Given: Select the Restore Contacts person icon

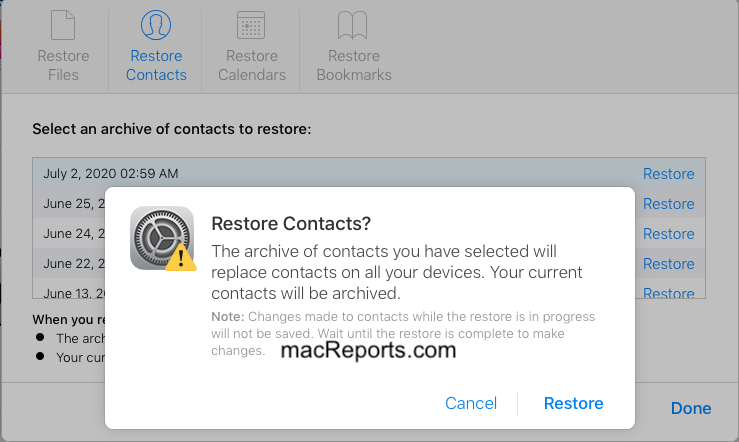Looking at the screenshot, I should [x=156, y=25].
